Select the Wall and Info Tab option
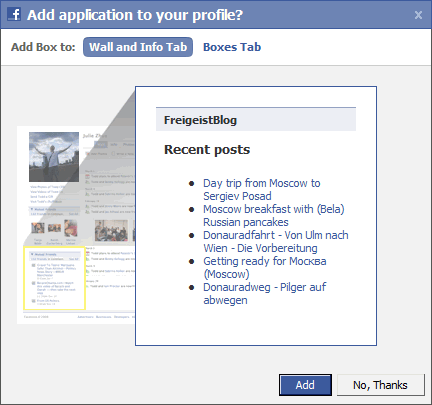The height and width of the screenshot is (405, 432). 138,47
